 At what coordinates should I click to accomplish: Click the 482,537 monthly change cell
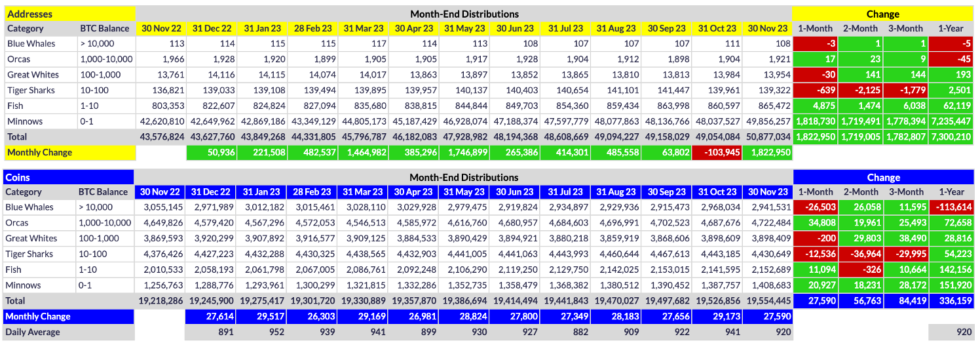pos(313,152)
